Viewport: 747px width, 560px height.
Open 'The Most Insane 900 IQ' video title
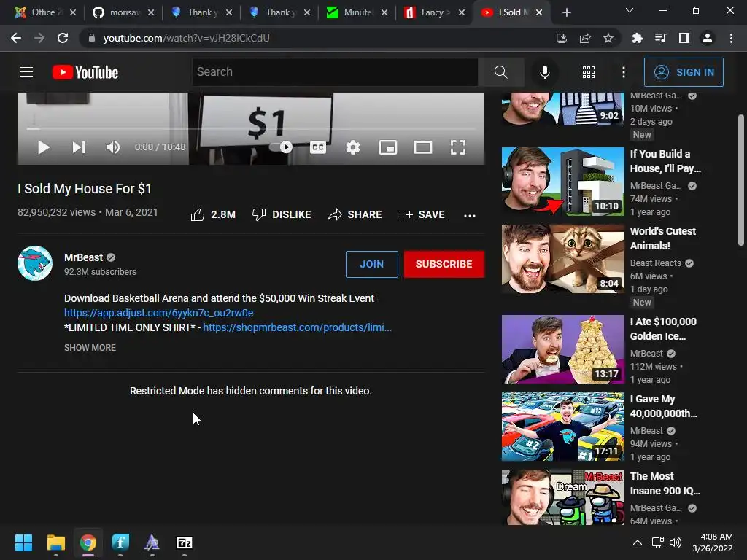click(x=665, y=483)
